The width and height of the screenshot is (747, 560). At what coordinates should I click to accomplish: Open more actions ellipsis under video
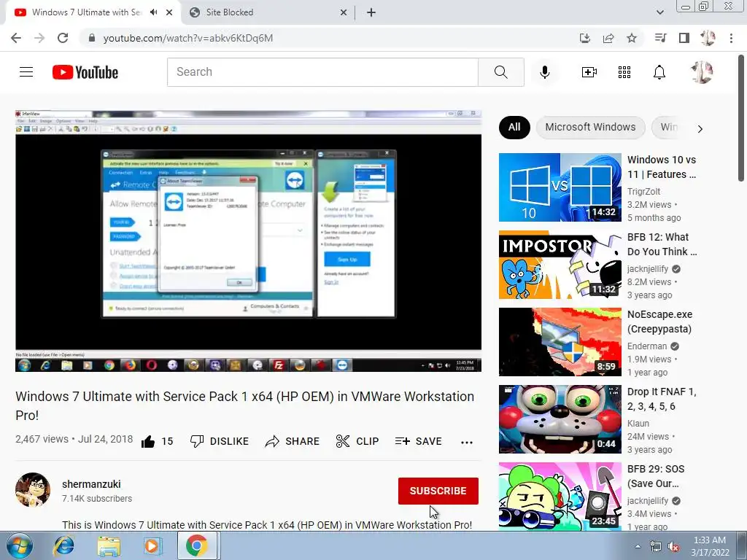point(467,443)
